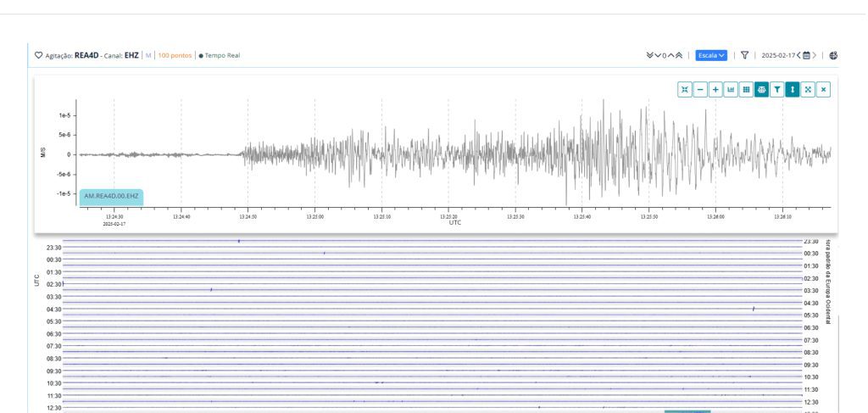Click the Tempo Real indicator
868x413 pixels.
220,55
